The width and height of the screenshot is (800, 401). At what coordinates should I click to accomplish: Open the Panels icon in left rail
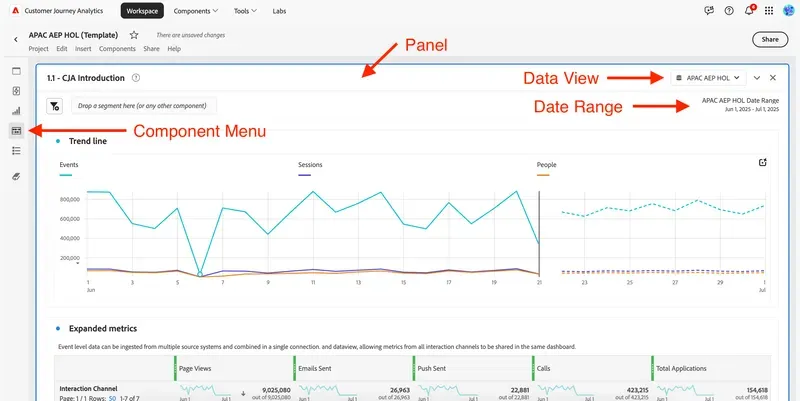[16, 71]
